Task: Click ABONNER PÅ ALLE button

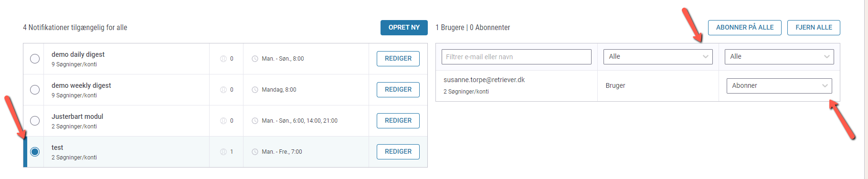Action: pyautogui.click(x=745, y=28)
